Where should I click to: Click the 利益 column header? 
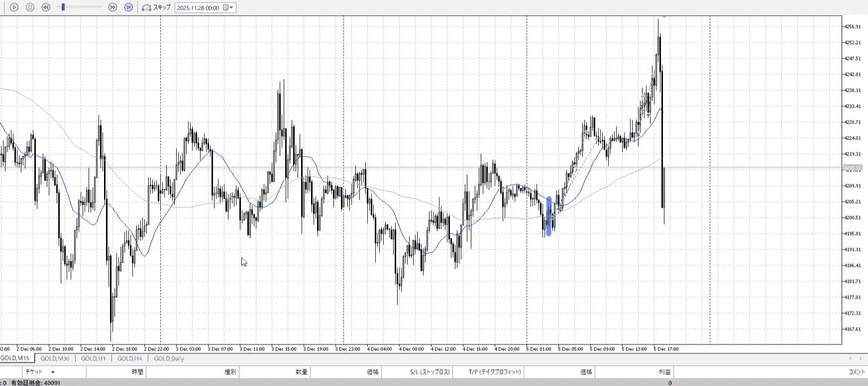tap(664, 372)
